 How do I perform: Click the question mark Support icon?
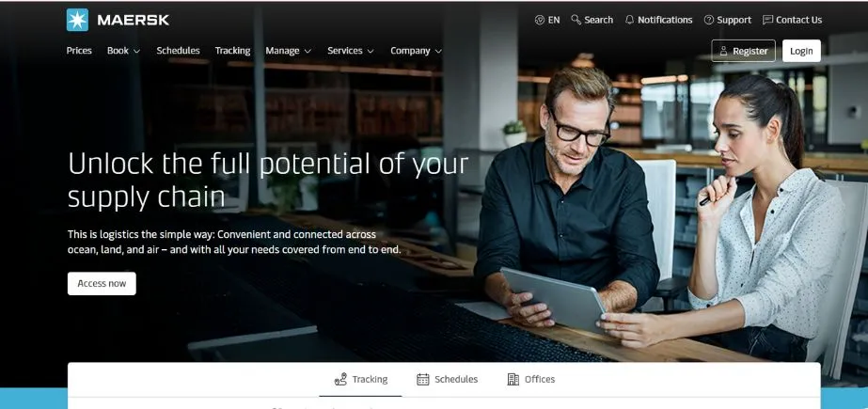(708, 20)
